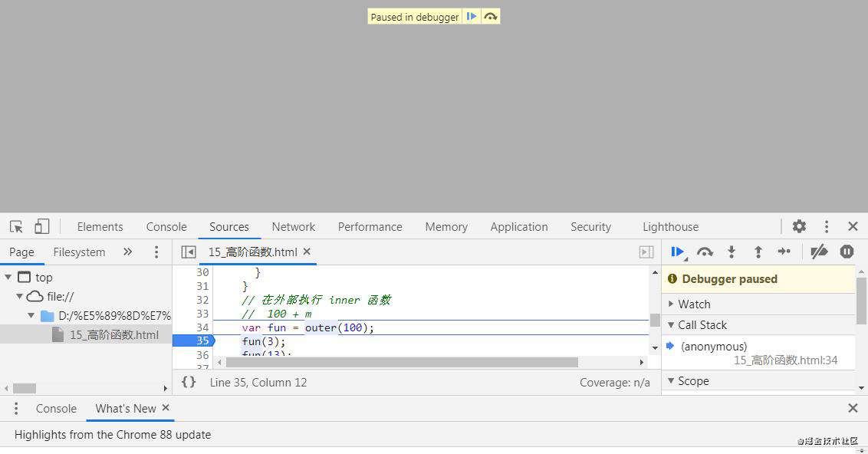The image size is (868, 454).
Task: Show more navigator tabs chevron
Action: pyautogui.click(x=128, y=252)
